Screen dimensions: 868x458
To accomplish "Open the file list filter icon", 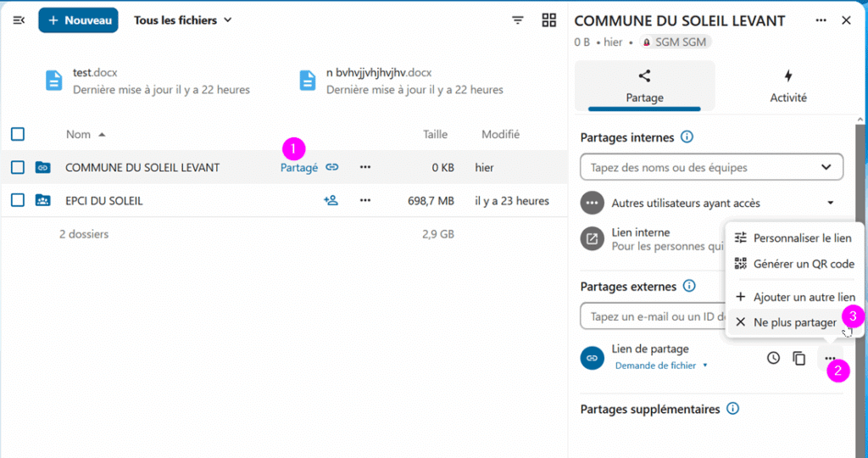I will click(518, 20).
